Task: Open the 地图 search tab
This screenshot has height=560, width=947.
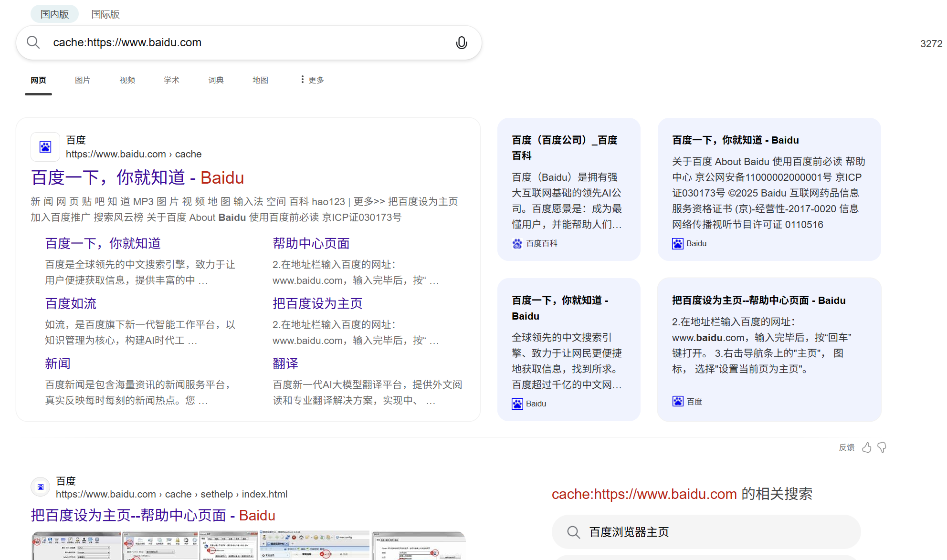Action: tap(260, 80)
